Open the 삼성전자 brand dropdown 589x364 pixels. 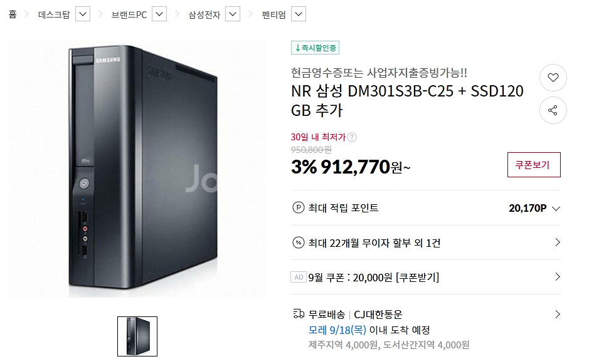pyautogui.click(x=233, y=14)
